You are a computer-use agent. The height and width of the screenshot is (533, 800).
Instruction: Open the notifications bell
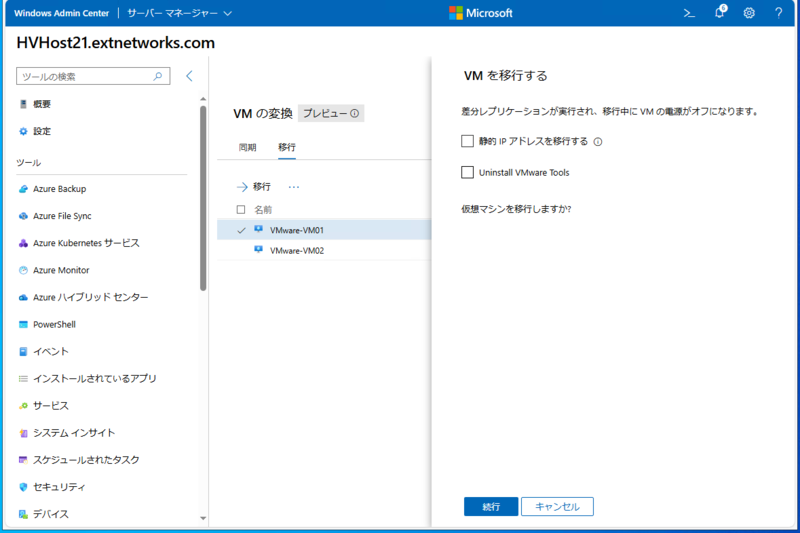[720, 12]
